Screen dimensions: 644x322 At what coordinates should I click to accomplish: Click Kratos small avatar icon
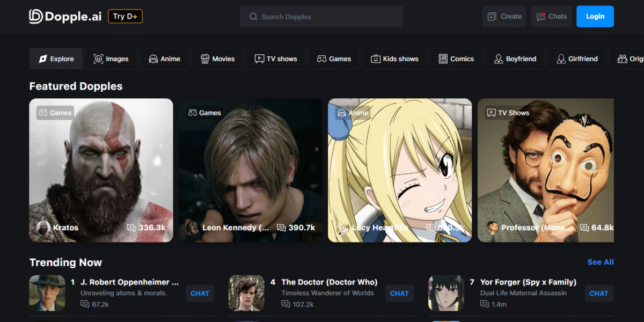[x=43, y=228]
